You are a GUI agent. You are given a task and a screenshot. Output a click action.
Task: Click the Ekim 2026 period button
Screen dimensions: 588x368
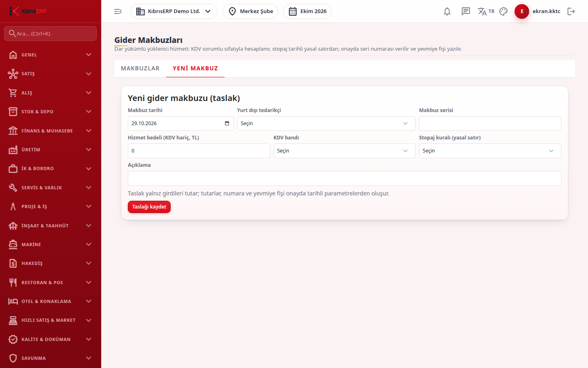click(x=307, y=11)
